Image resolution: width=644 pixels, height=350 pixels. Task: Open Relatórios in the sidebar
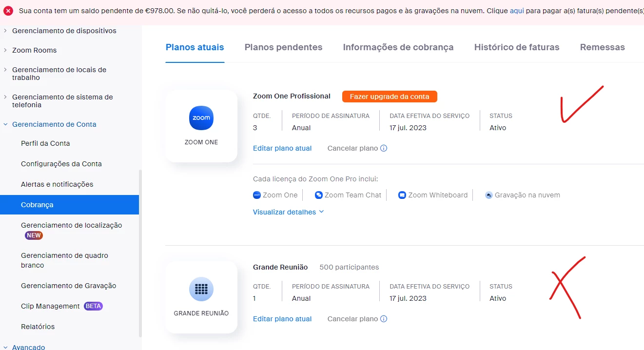click(x=38, y=327)
